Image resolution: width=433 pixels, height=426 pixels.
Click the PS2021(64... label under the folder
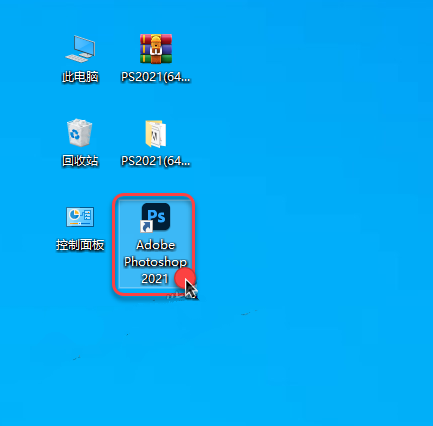(x=156, y=161)
